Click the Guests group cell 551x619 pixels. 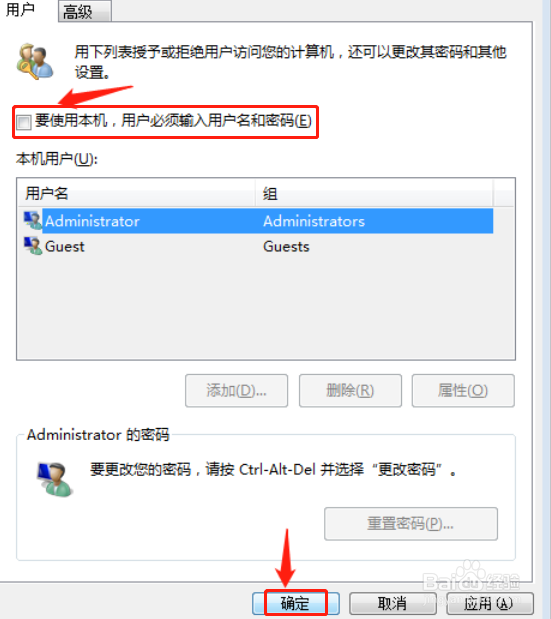(x=286, y=246)
